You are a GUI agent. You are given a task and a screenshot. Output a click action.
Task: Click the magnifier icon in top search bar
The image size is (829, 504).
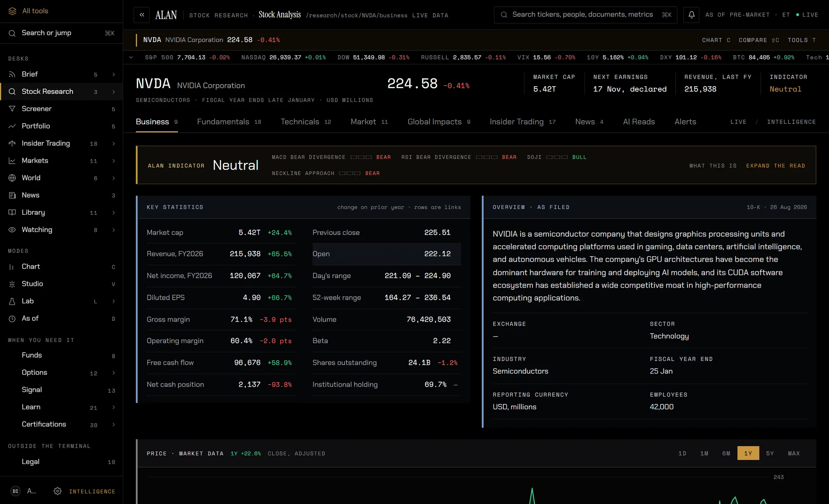pos(504,15)
